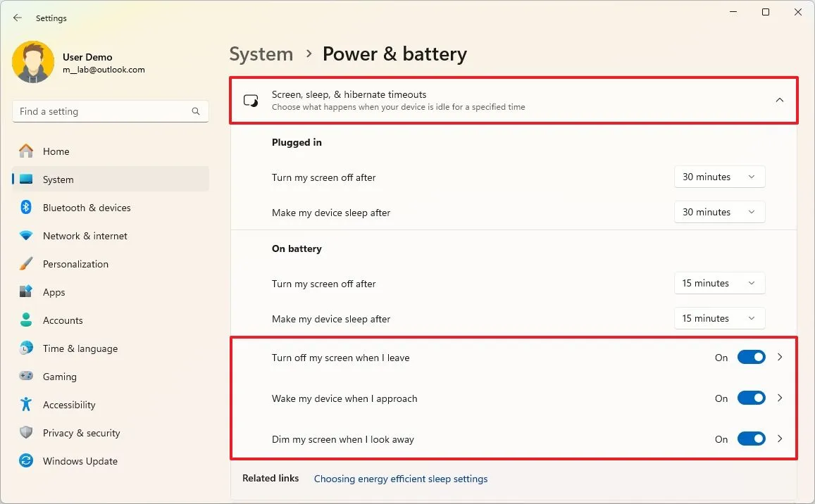
Task: Open Privacy & security shield icon
Action: coord(26,433)
